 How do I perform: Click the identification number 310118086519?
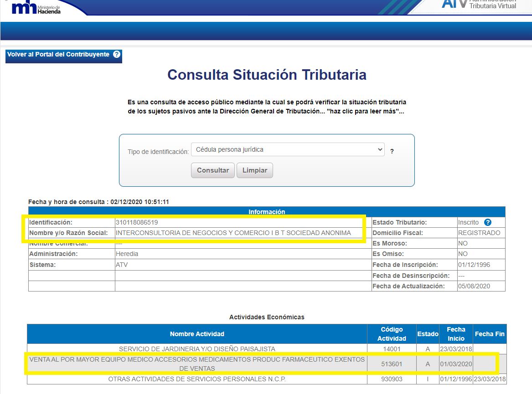coord(137,222)
